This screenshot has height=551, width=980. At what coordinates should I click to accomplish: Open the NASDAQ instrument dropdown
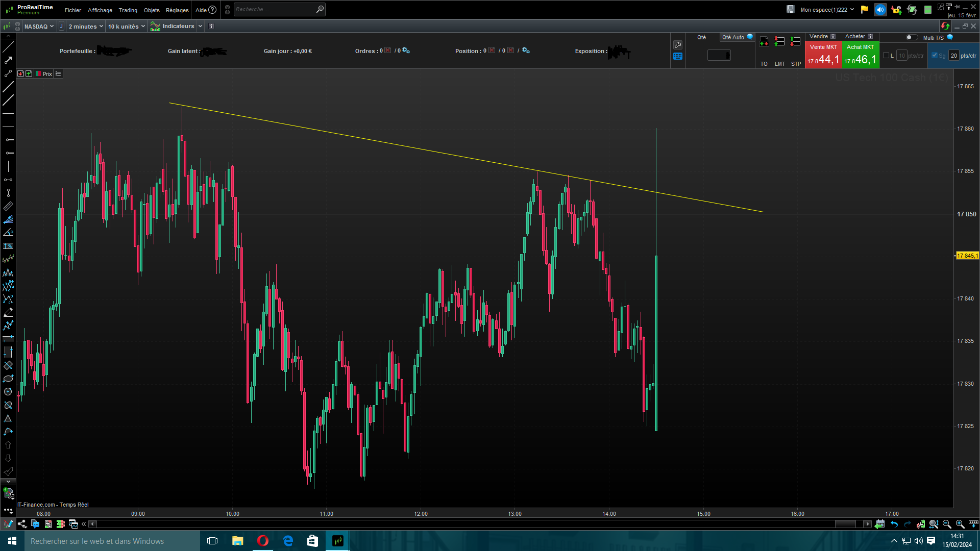[x=39, y=27]
